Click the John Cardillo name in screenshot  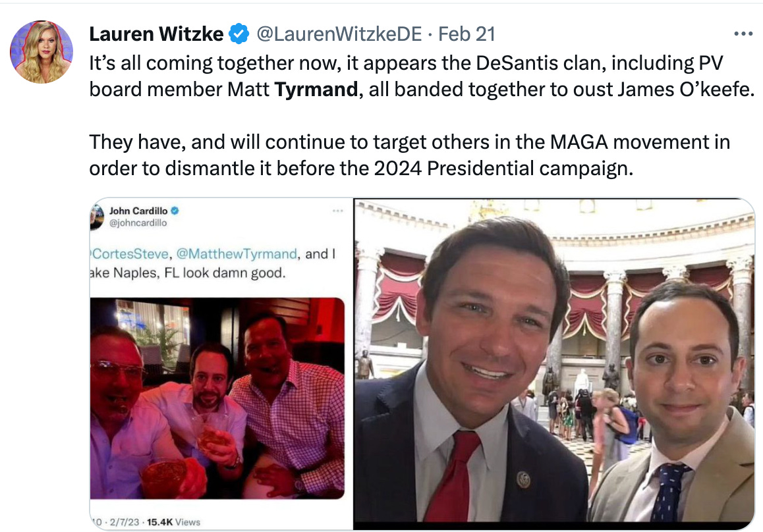tap(138, 211)
